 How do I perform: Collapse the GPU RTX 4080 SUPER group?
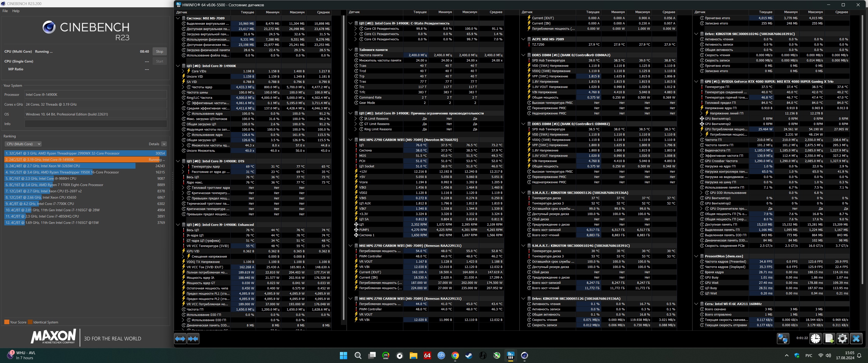pyautogui.click(x=696, y=81)
